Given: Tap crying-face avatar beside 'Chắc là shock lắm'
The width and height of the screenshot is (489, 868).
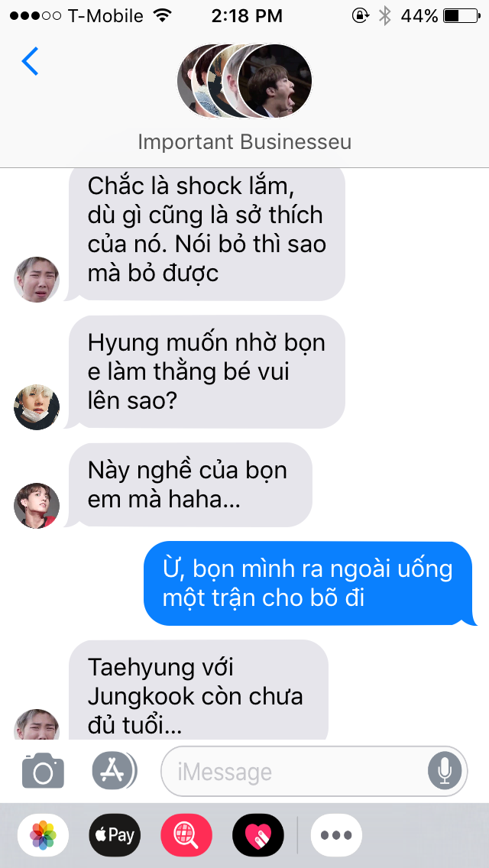Looking at the screenshot, I should (x=36, y=279).
